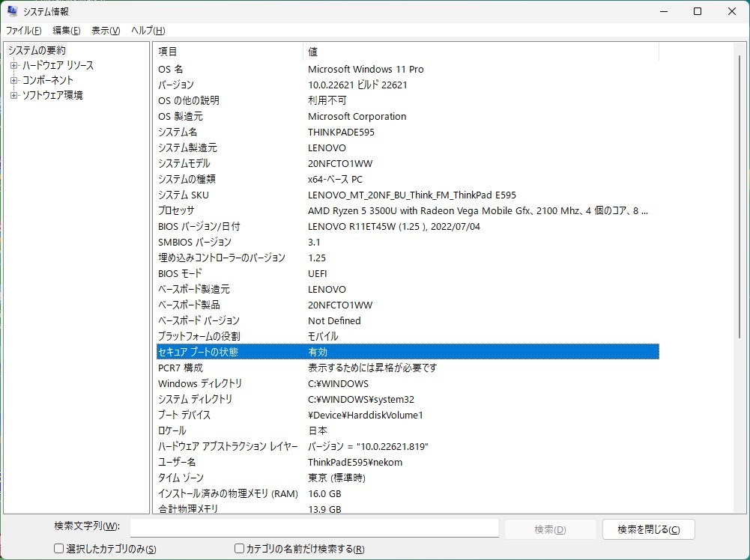The image size is (750, 560).
Task: Click 検索を閉じる(C) button
Action: [x=649, y=529]
